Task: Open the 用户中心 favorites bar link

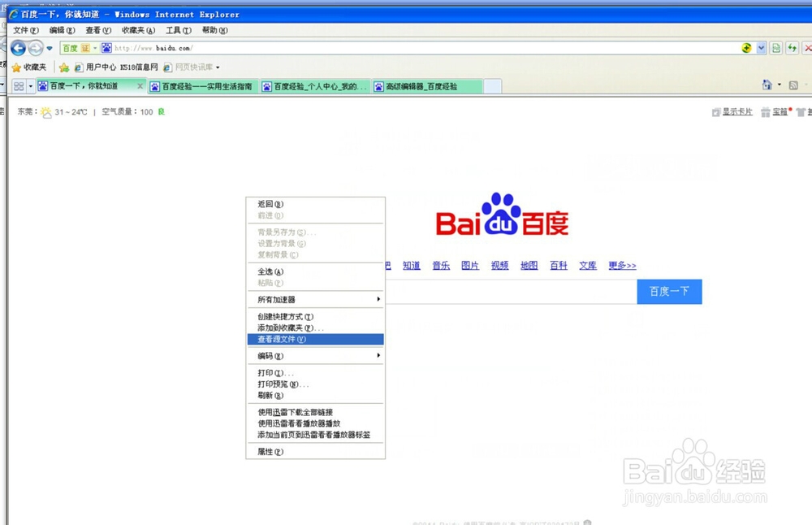Action: (95, 67)
